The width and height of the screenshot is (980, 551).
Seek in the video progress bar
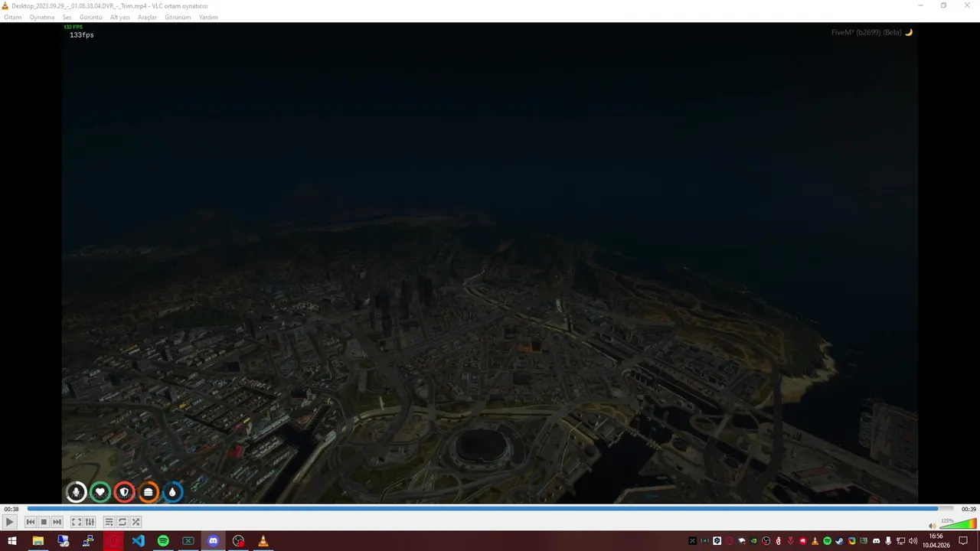coord(490,508)
